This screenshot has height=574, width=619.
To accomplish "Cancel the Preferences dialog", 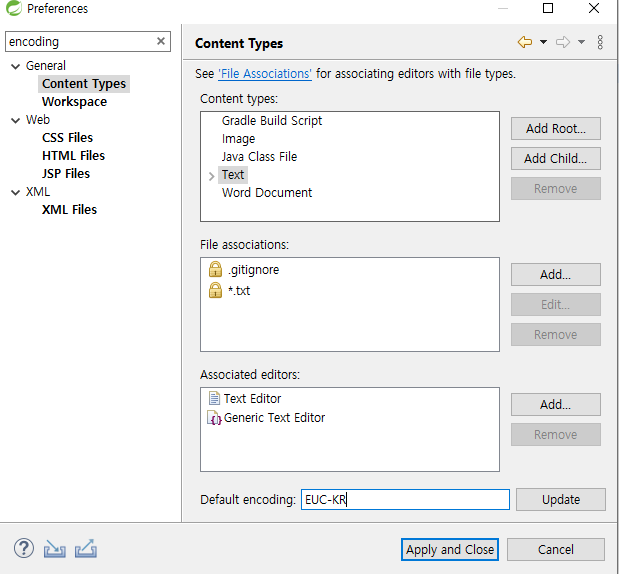I will (x=555, y=549).
